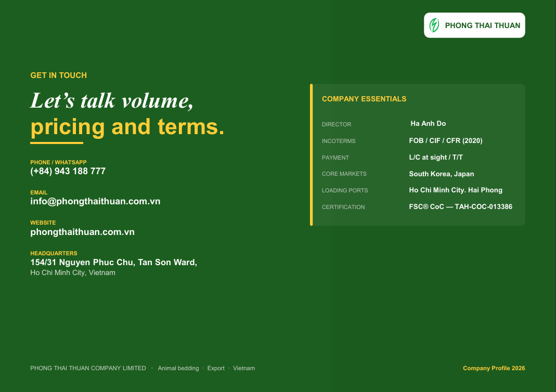Click the COMPANY ESSENTIALS panel title

[x=364, y=99]
